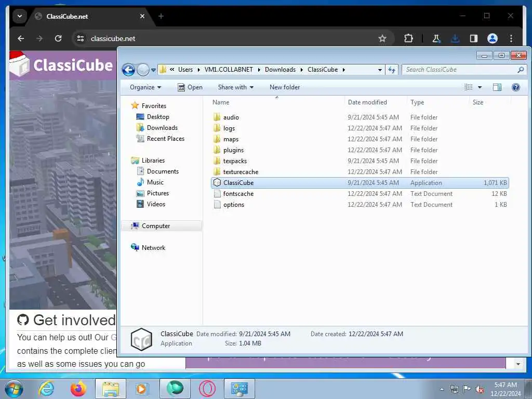Select the ClassiCube application cube icon
Screen dimensions: 532x399
tap(217, 182)
